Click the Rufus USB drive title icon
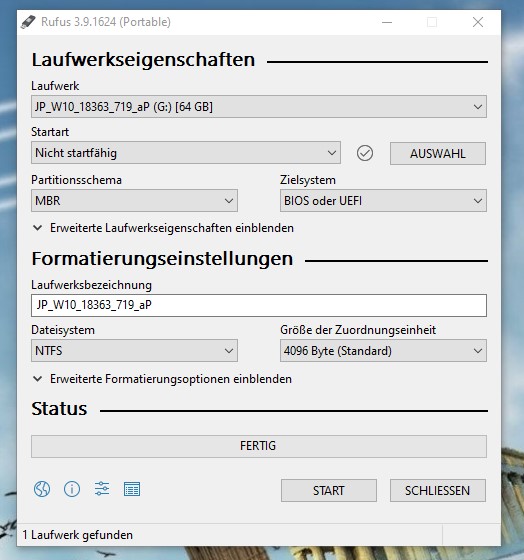Viewport: 524px width, 560px height. 28,22
